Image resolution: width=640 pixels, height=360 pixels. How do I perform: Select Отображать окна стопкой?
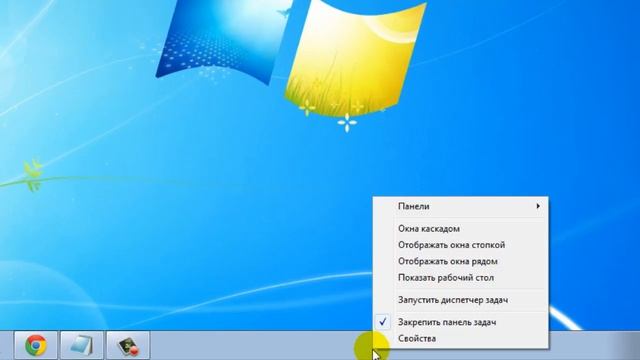[x=461, y=245]
